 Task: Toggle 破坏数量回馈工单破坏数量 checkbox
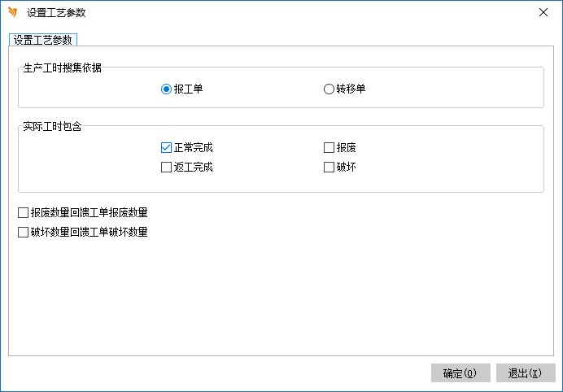23,233
